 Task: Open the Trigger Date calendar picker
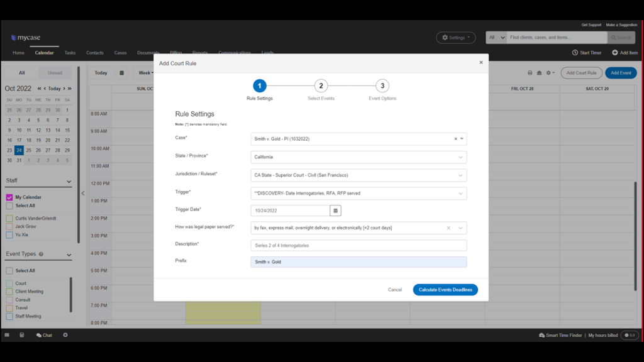(335, 211)
